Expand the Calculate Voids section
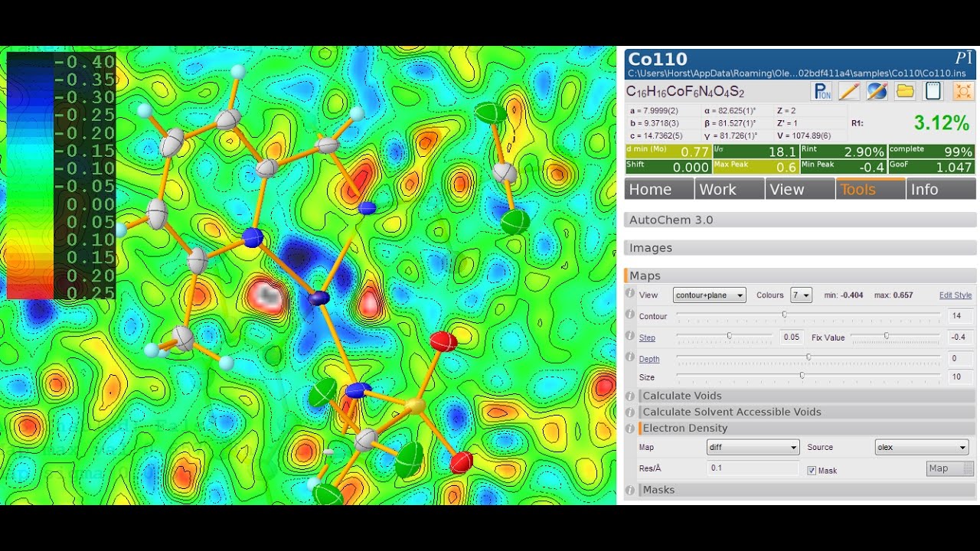This screenshot has height=551, width=980. (x=808, y=396)
